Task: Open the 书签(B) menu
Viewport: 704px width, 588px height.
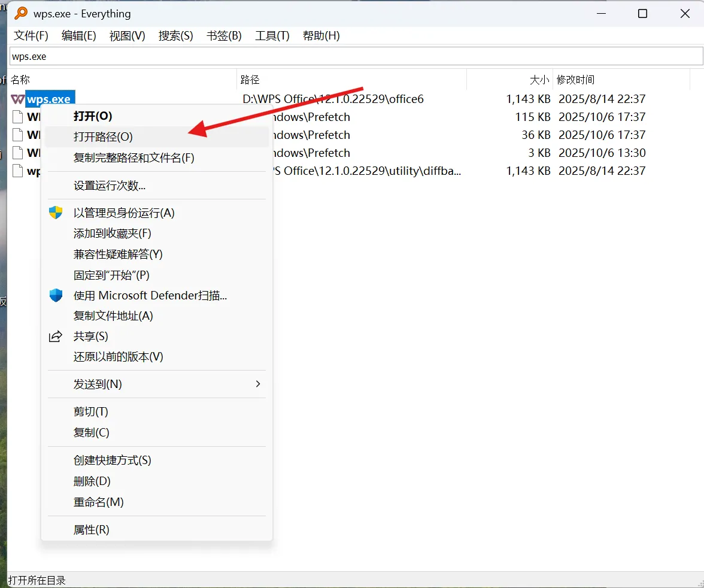Action: click(224, 35)
